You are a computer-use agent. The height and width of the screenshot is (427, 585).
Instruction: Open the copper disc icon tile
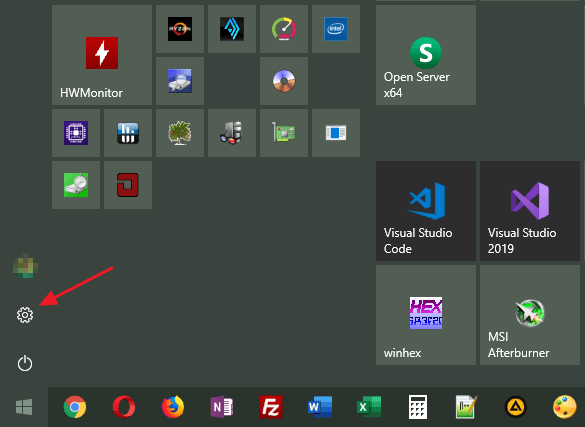(x=284, y=81)
